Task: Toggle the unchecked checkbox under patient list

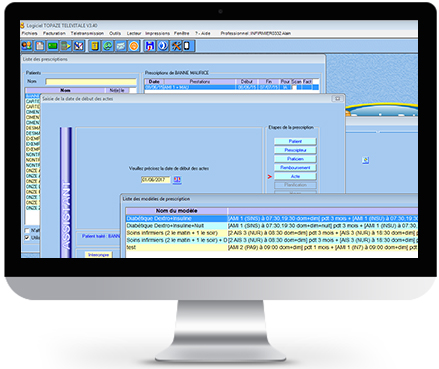Action: (27, 231)
